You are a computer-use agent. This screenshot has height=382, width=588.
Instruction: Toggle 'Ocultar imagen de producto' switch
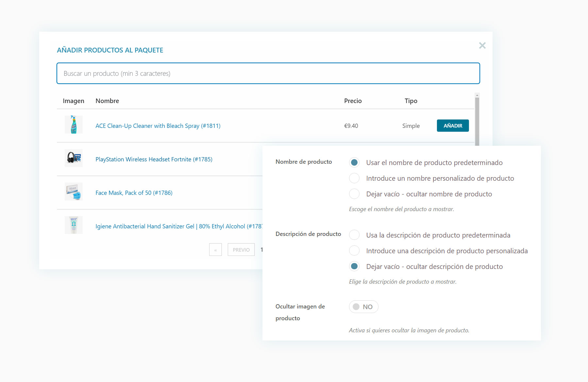pos(363,307)
